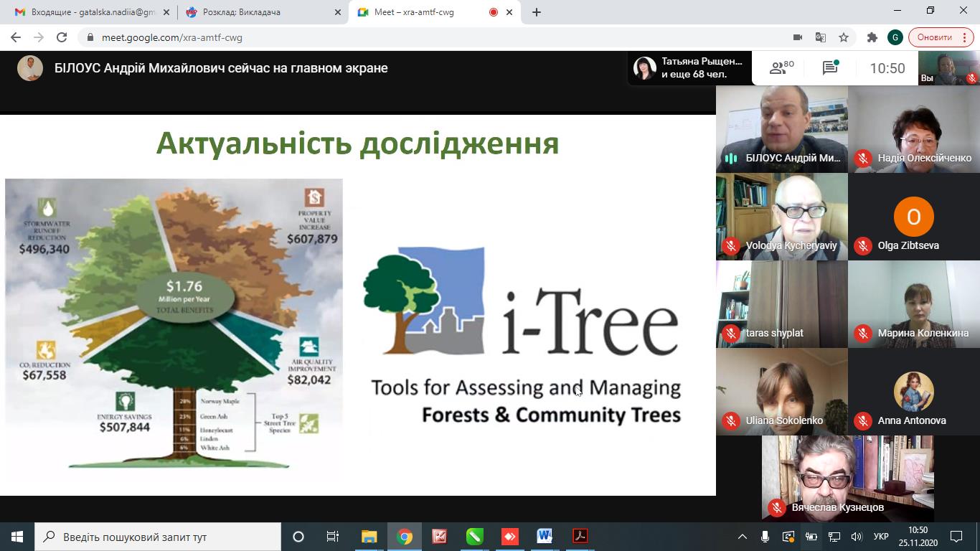Click muted mic icon on Uliana Sokolenko tile
Viewport: 980px width, 551px height.
[x=731, y=421]
